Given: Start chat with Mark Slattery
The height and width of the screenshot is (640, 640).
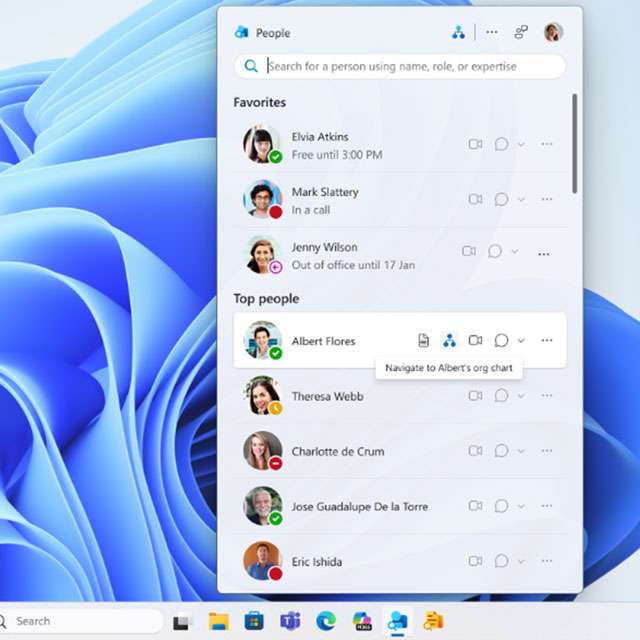Looking at the screenshot, I should click(501, 199).
